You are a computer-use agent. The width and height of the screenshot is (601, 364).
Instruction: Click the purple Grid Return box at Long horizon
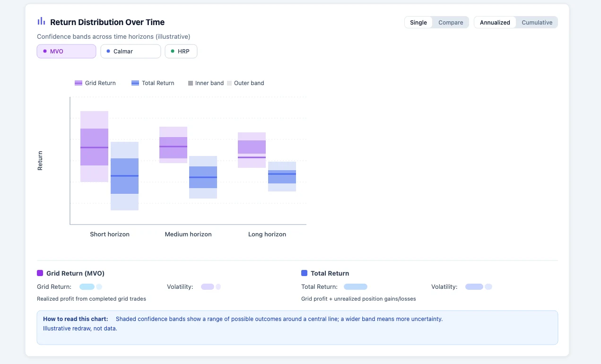tap(252, 150)
